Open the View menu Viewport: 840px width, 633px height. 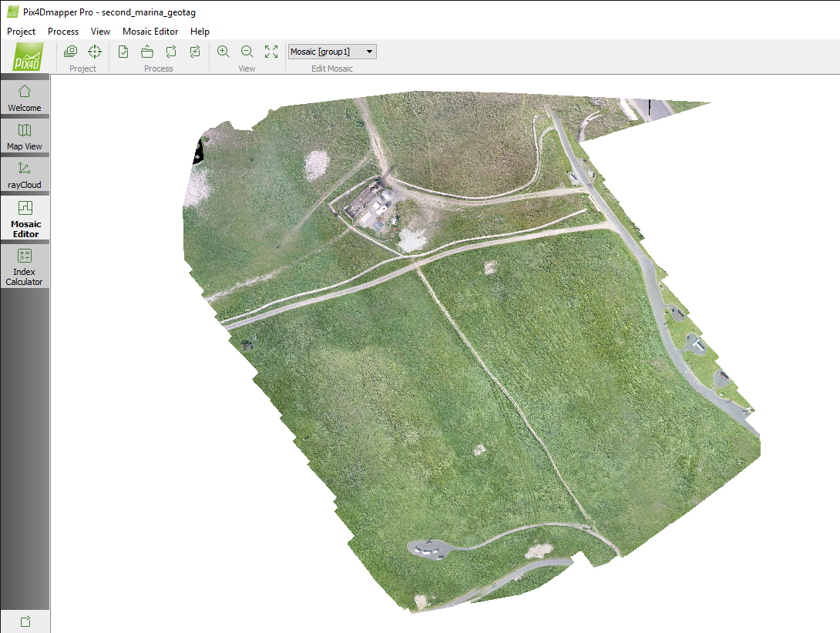tap(100, 32)
